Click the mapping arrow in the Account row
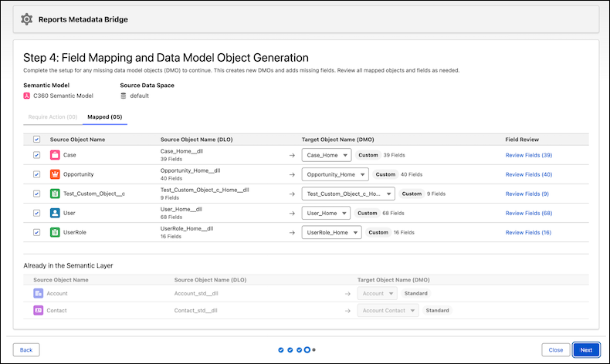The width and height of the screenshot is (610, 364). (x=347, y=294)
